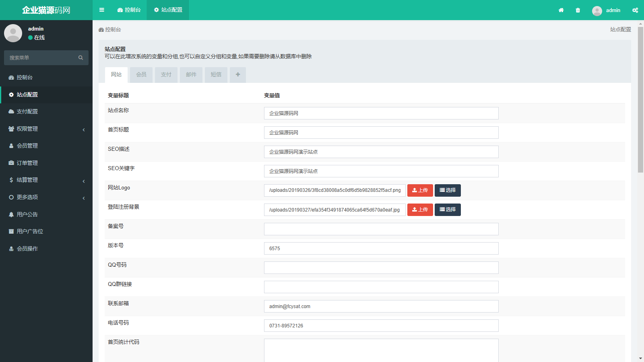Open the settings gears icon top right
This screenshot has width=644, height=362.
coord(635,10)
